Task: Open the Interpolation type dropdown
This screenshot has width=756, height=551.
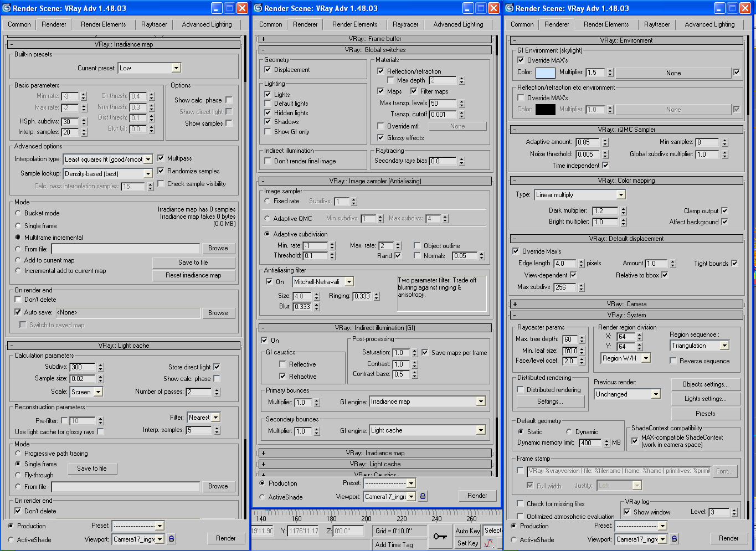Action: 107,159
